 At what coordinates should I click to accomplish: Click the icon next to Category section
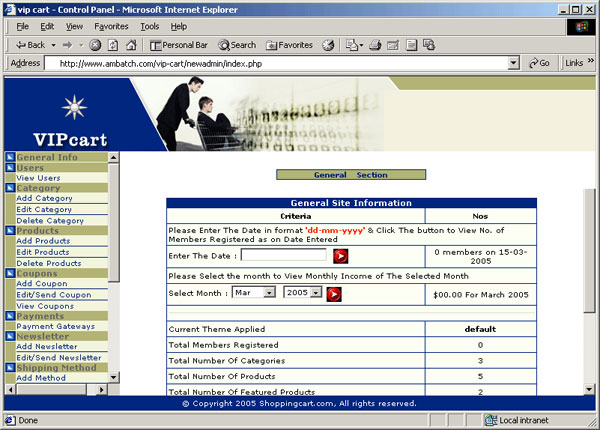pos(9,188)
